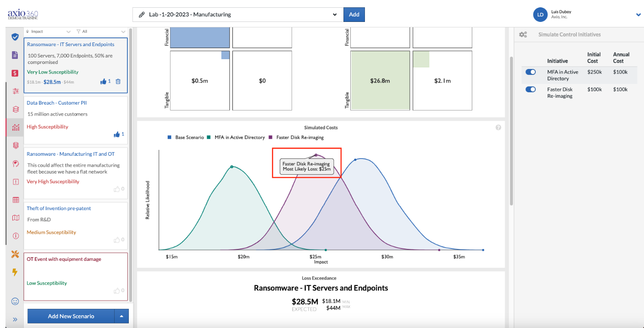Toggle off MFA in Active Directory initiative
Viewport: 644px width, 328px height.
click(x=530, y=72)
